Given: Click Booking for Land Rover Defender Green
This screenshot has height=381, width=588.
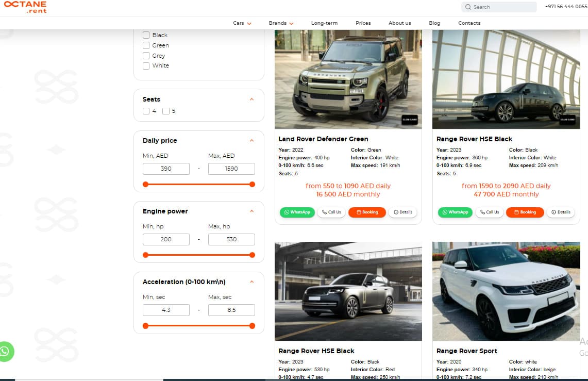Looking at the screenshot, I should tap(367, 212).
